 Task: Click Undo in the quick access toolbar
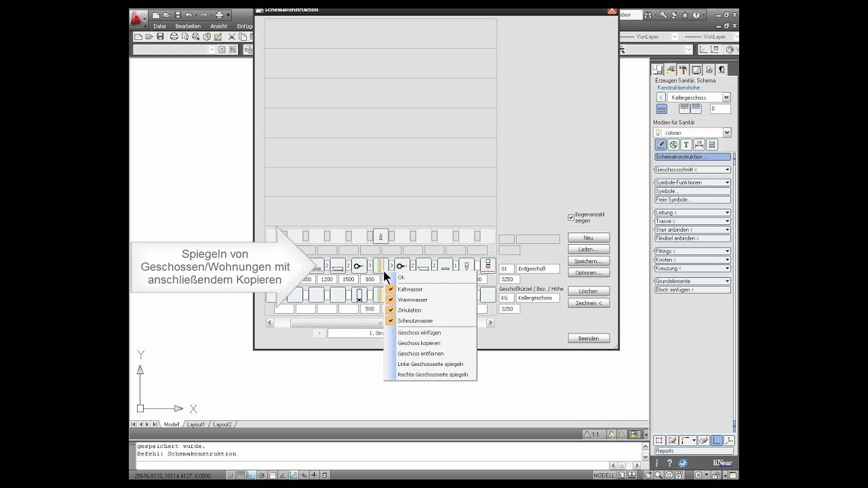pyautogui.click(x=189, y=15)
